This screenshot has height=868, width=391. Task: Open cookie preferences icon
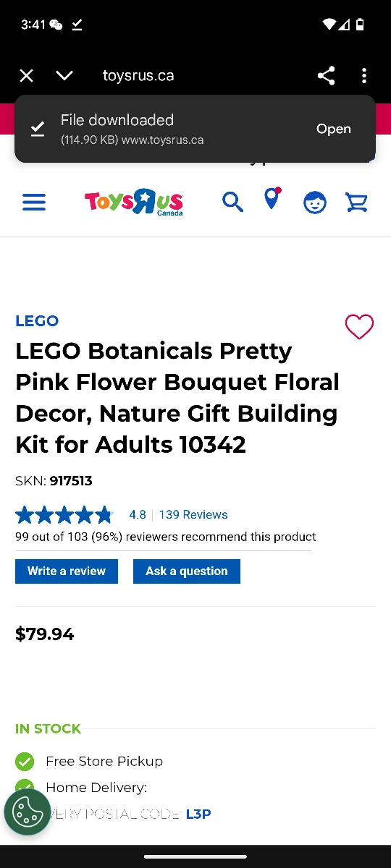(x=28, y=812)
